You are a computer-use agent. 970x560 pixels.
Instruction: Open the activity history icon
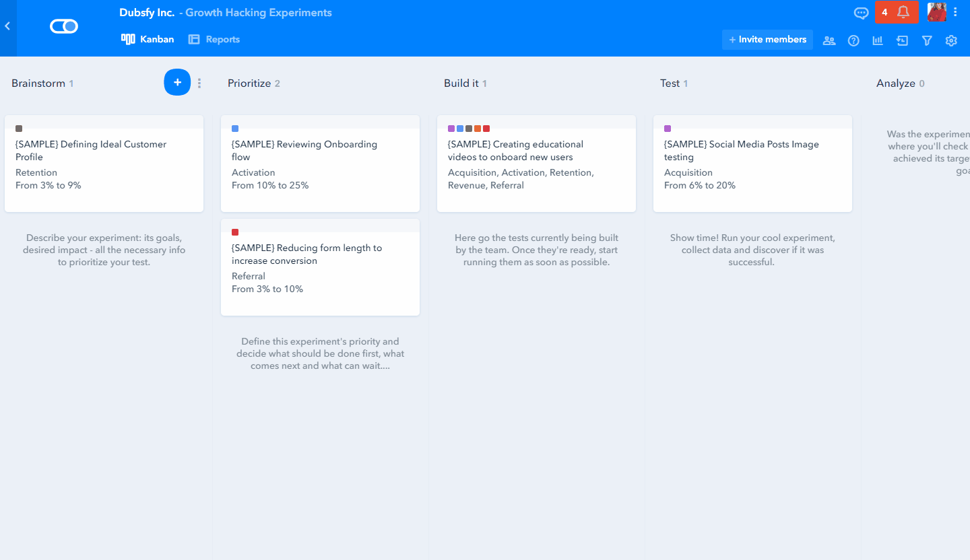click(x=902, y=40)
